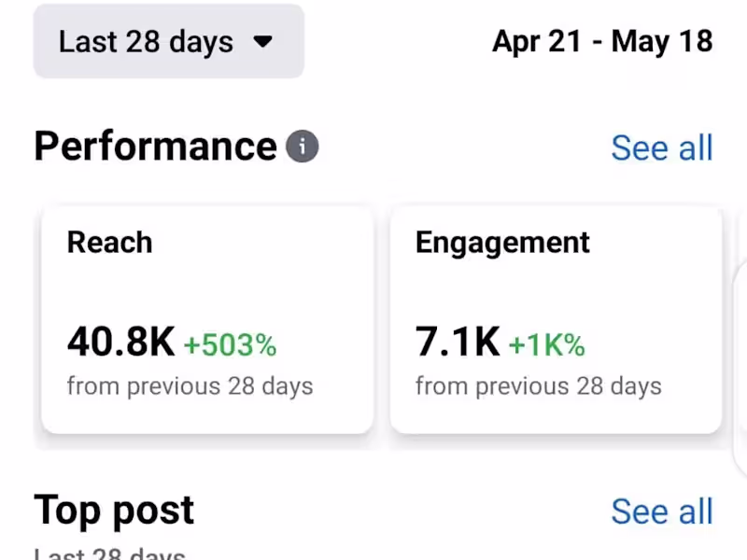Click the 7.1K engagement value

[x=458, y=343]
